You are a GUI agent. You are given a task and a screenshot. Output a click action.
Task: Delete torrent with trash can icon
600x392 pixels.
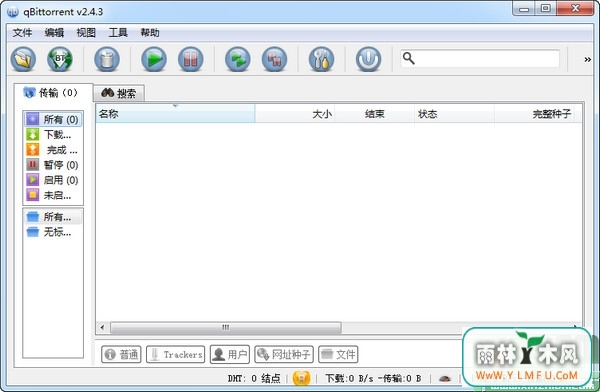[107, 59]
